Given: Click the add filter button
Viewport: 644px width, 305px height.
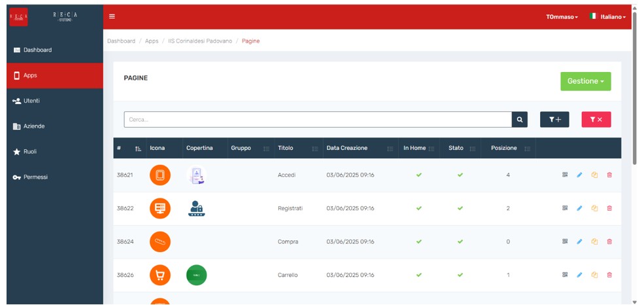Looking at the screenshot, I should (x=554, y=120).
